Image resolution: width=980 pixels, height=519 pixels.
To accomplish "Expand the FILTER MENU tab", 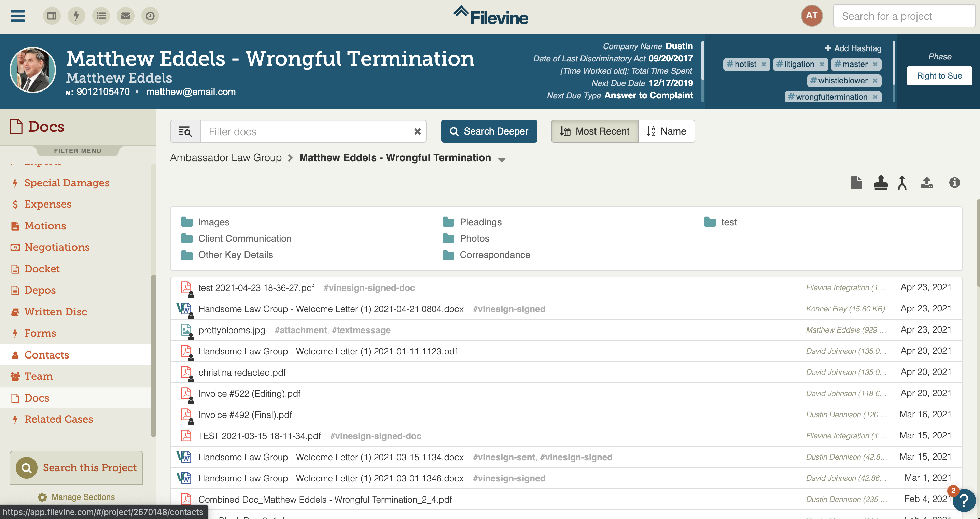I will pyautogui.click(x=78, y=151).
